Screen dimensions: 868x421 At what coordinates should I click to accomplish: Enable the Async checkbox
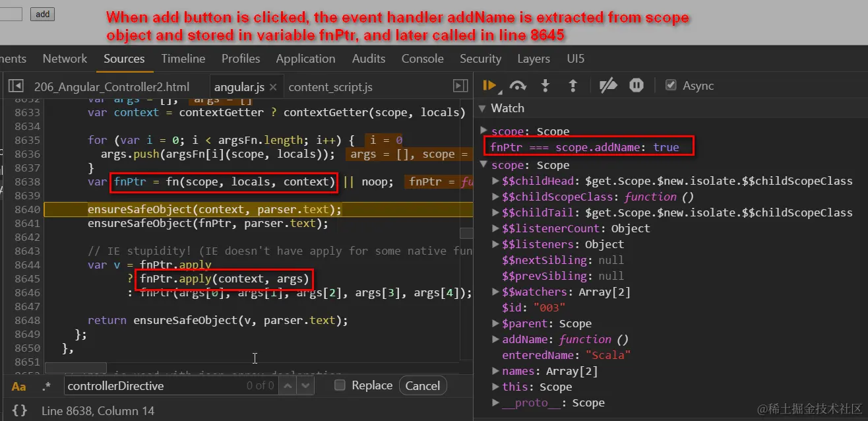[x=671, y=85]
